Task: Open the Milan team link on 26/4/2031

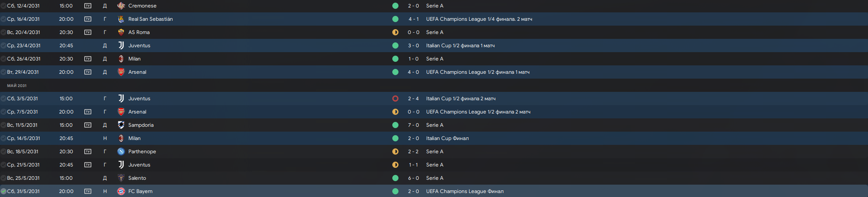Action: coord(135,59)
